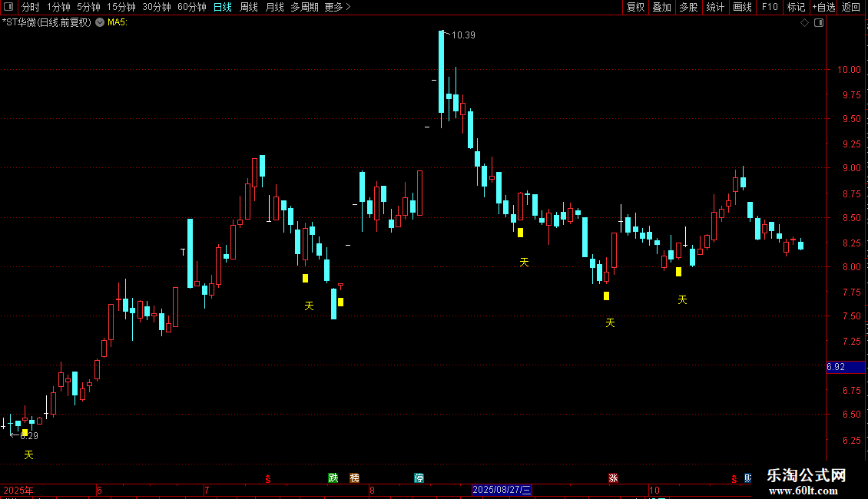Open the 统计 statistics tool
This screenshot has width=868, height=499.
coord(715,7)
